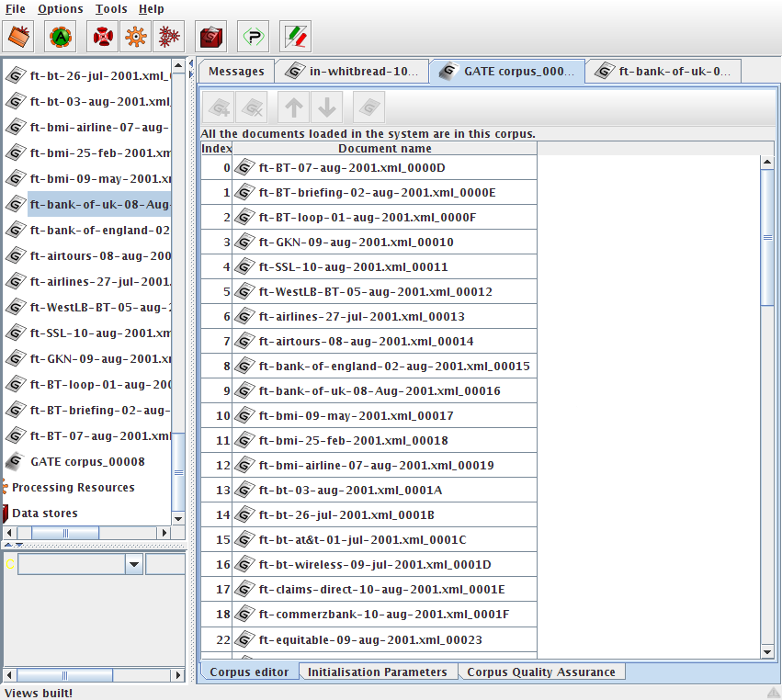Open the Initialisation Parameters tab
Image resolution: width=782 pixels, height=700 pixels.
377,672
